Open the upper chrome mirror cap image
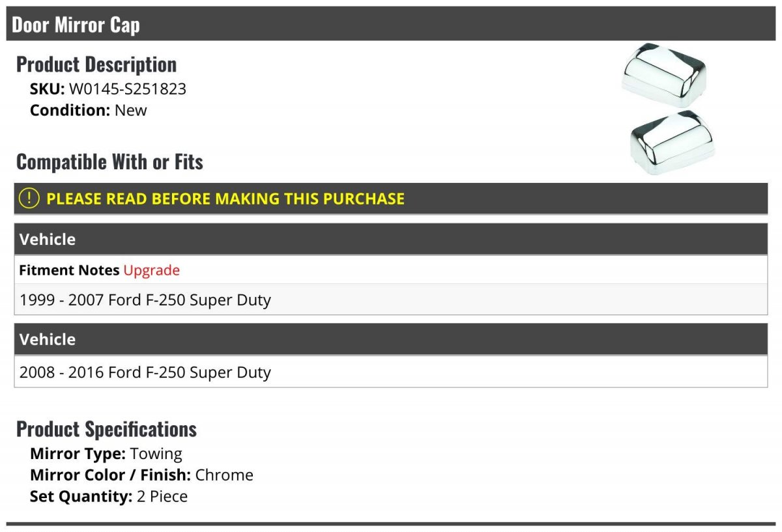Screen dimensions: 782x532 pyautogui.click(x=663, y=75)
